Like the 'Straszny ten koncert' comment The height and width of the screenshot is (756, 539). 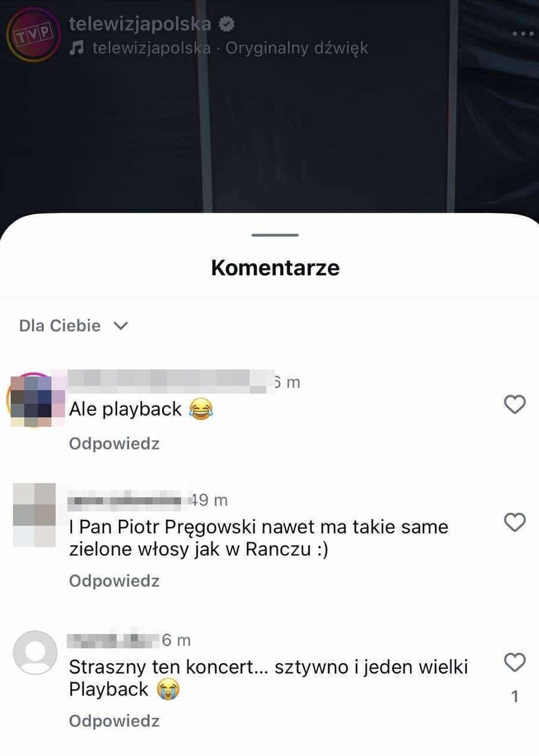(514, 662)
